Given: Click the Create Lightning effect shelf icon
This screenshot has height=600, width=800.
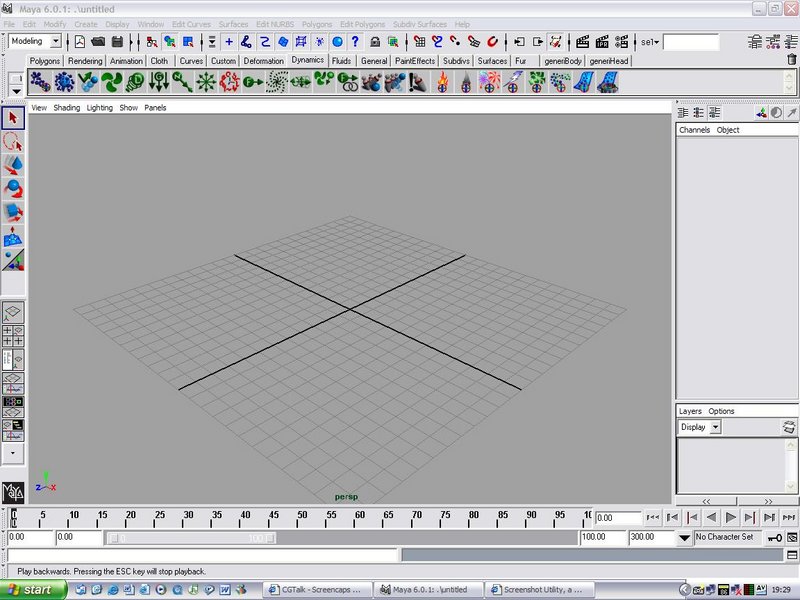Looking at the screenshot, I should tap(513, 83).
